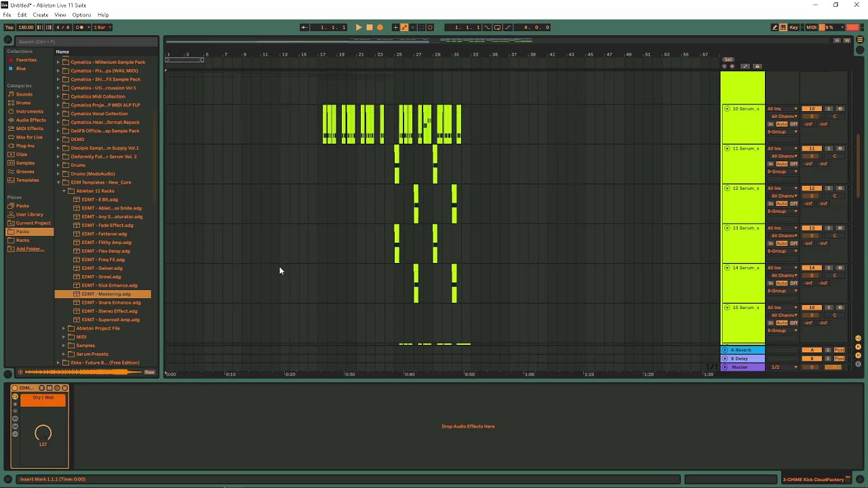This screenshot has width=868, height=488.
Task: Click the Raw preview button
Action: click(x=149, y=372)
